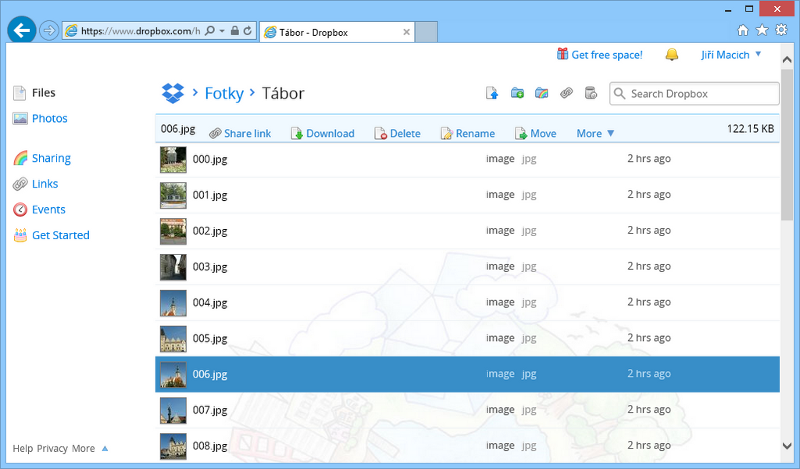This screenshot has height=469, width=800.
Task: Open Photos in the sidebar
Action: click(49, 118)
